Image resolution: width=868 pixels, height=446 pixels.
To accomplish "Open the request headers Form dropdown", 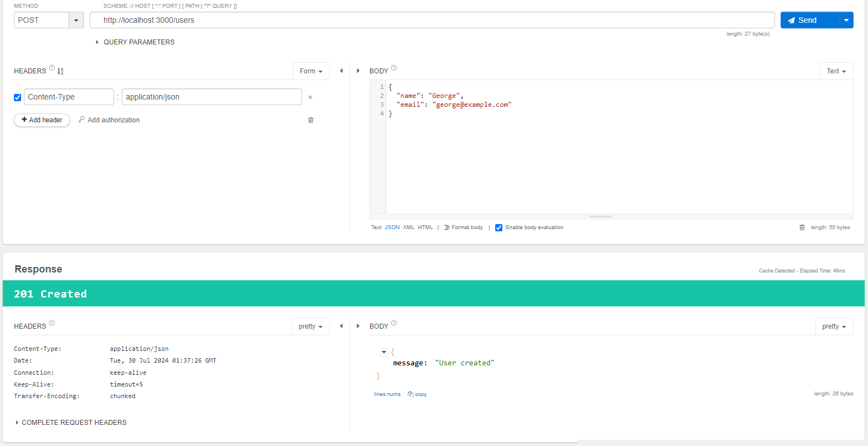I will 311,71.
